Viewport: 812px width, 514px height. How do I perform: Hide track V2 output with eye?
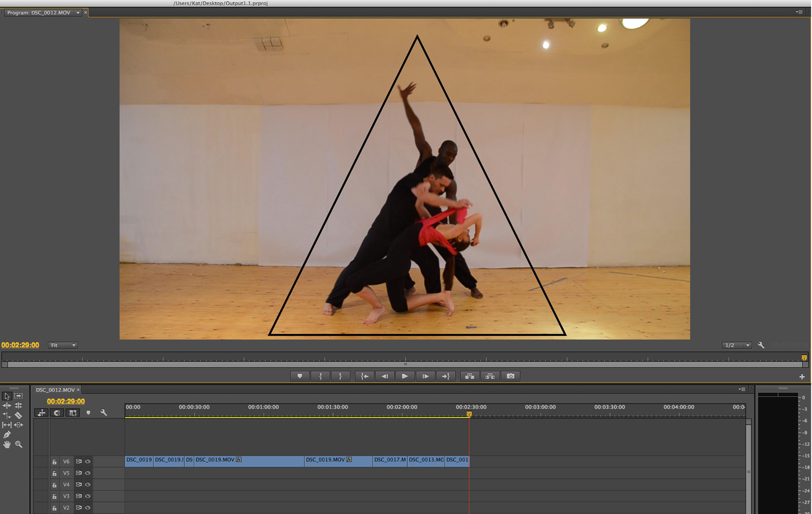88,507
